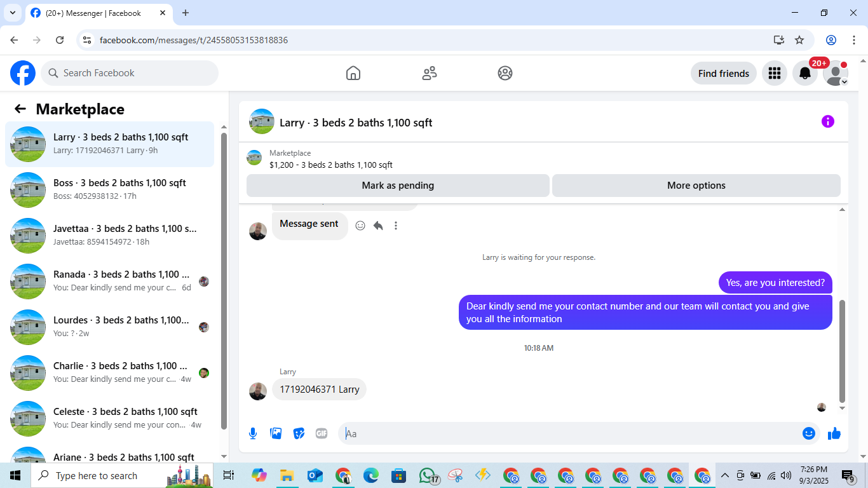
Task: Reply to the Message sent bubble
Action: point(378,226)
